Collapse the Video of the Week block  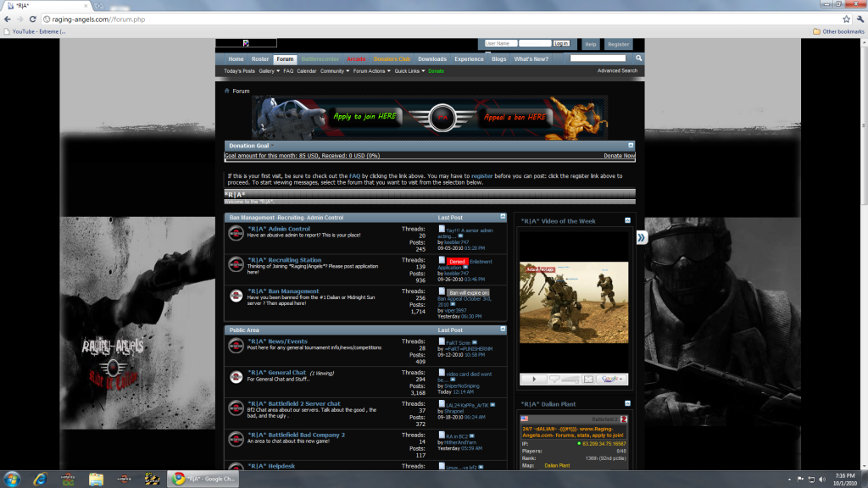(x=628, y=220)
